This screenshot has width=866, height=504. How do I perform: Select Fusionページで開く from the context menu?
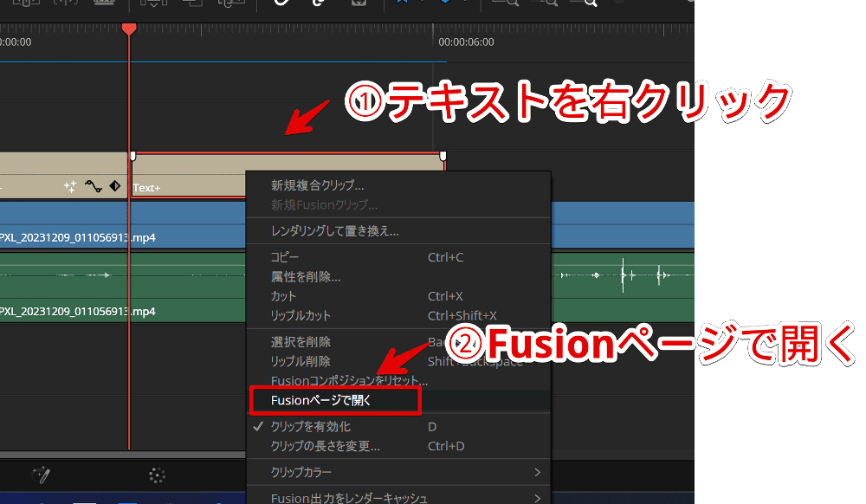pyautogui.click(x=333, y=400)
